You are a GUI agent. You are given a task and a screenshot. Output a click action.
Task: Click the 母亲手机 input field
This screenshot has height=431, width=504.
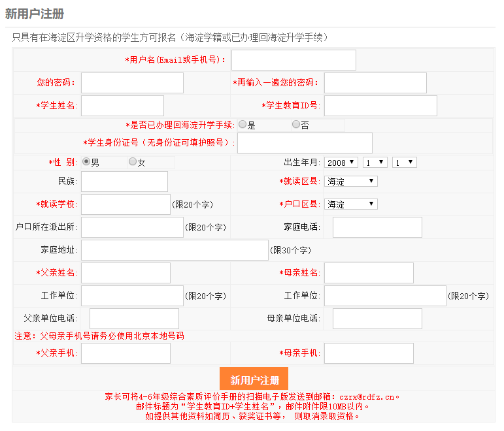(x=369, y=353)
